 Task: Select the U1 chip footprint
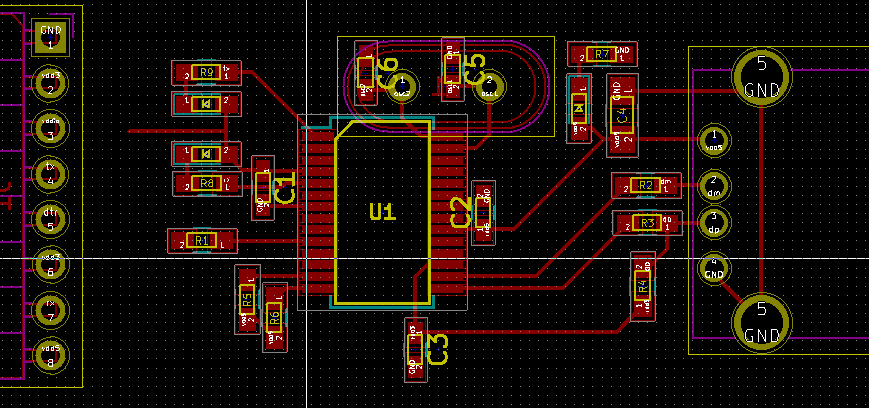(x=382, y=212)
